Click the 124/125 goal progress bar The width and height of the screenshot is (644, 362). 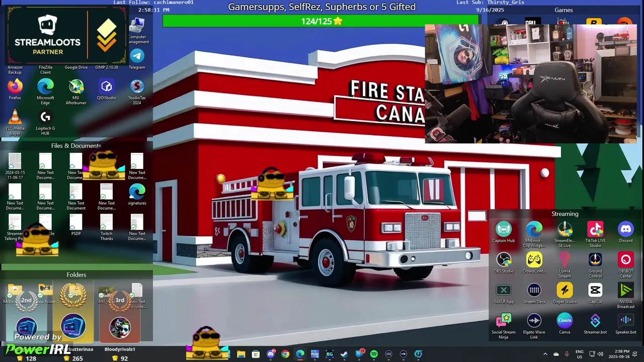[321, 21]
